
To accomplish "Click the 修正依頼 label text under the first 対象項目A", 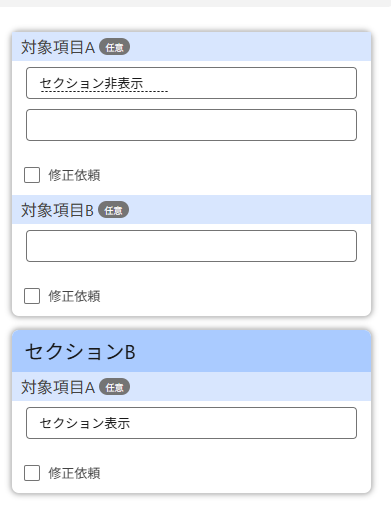I will click(x=74, y=175).
